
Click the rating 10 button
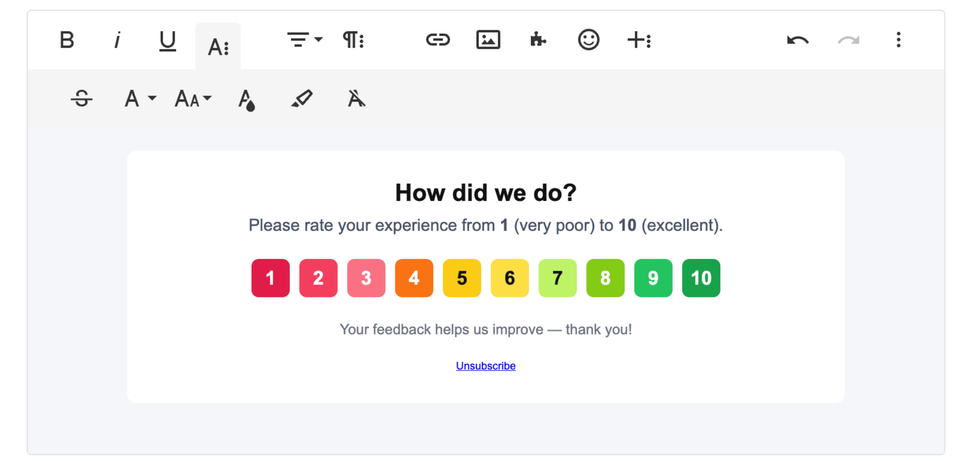(701, 278)
